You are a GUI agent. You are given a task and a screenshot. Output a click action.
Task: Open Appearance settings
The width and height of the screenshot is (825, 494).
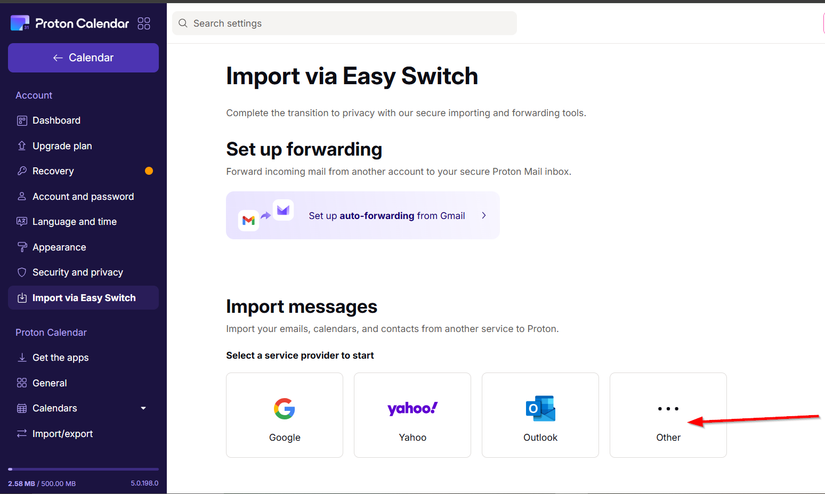(x=83, y=247)
